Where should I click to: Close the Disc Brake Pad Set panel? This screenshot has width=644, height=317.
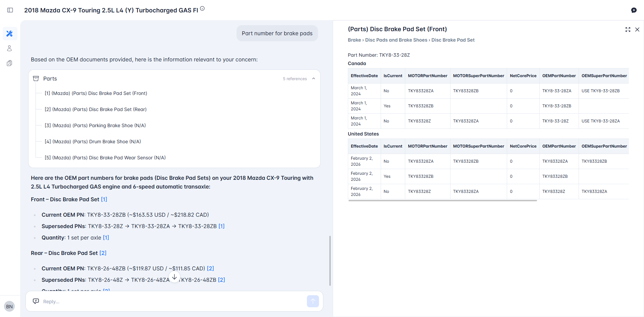click(637, 30)
